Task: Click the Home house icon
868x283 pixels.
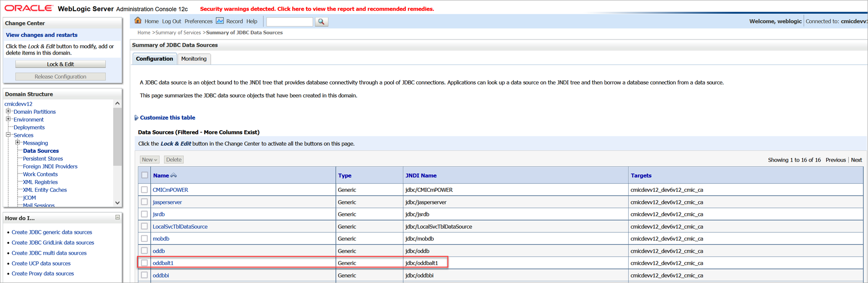Action: point(138,21)
